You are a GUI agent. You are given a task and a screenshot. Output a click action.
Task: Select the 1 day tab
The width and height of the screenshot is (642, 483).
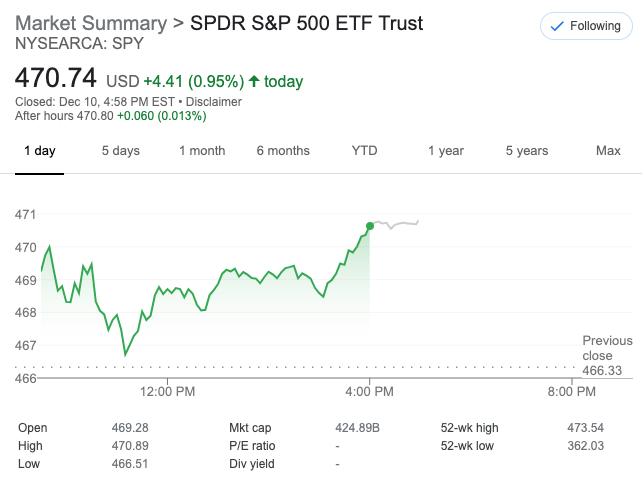[x=39, y=151]
